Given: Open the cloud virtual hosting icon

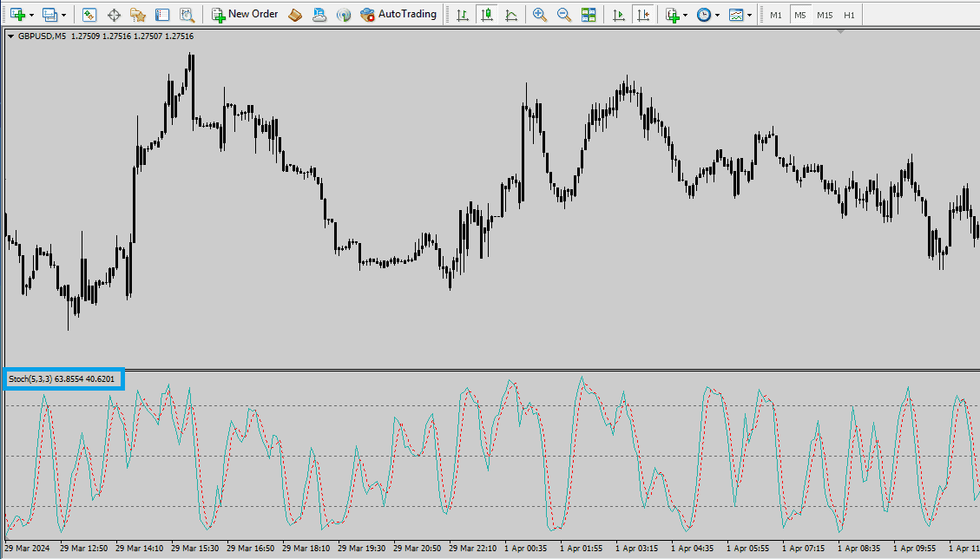Looking at the screenshot, I should click(x=319, y=15).
